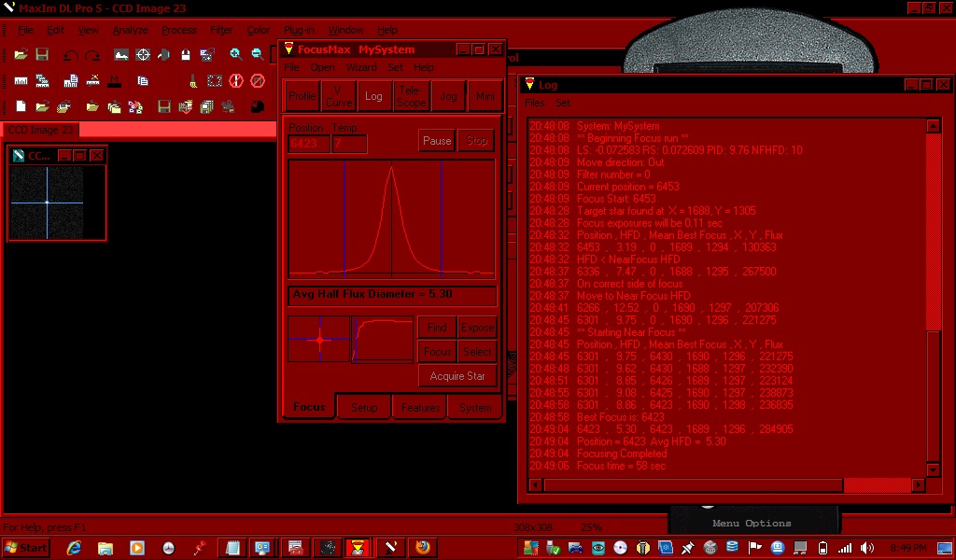Click the broom cleanup icon in toolbar
The height and width of the screenshot is (560, 956).
coord(192,80)
